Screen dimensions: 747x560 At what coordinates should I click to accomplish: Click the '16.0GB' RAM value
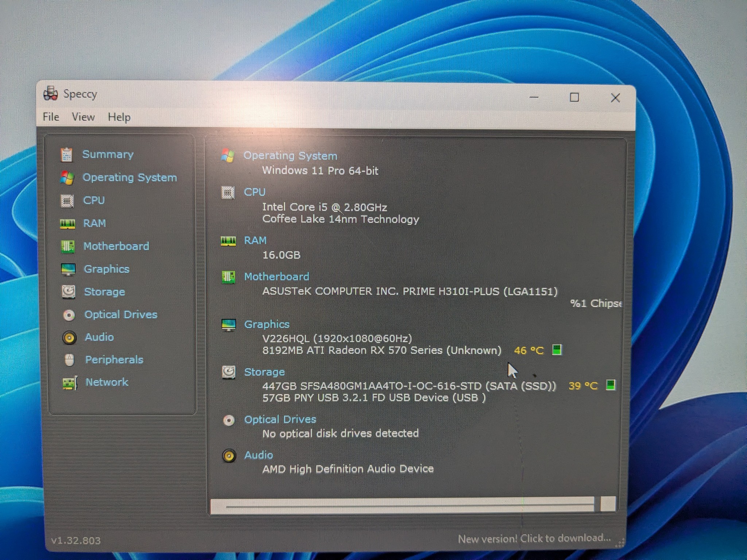pos(281,255)
